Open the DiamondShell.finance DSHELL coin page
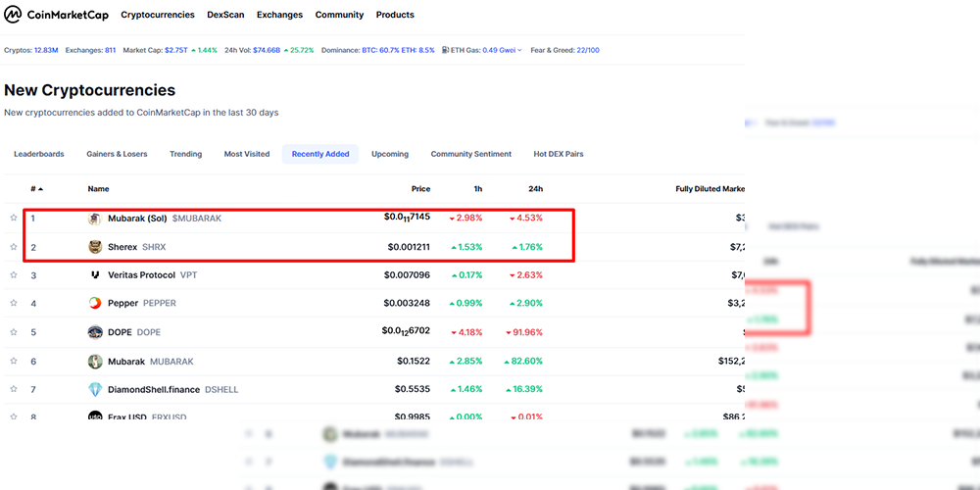Screen dimensions: 980x490 [x=173, y=389]
